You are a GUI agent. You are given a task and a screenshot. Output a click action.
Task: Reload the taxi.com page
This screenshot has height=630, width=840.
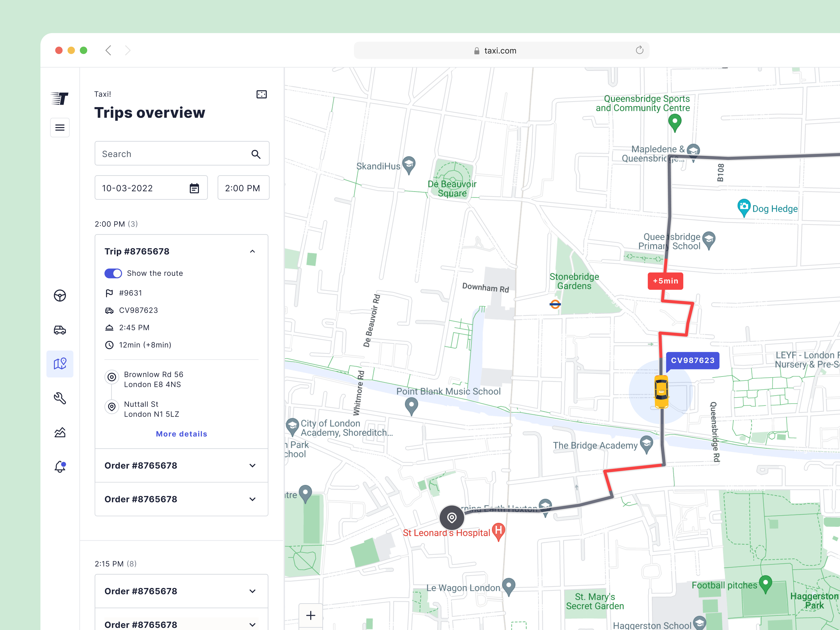639,50
